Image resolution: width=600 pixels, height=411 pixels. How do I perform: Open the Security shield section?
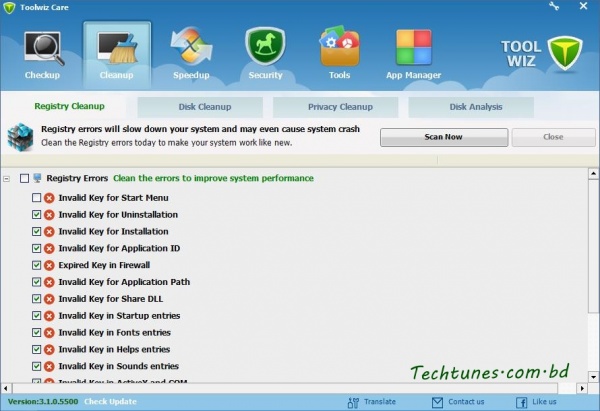[265, 55]
